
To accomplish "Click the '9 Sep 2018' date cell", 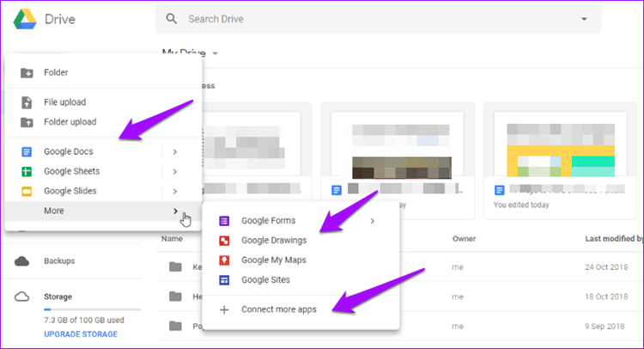I will pyautogui.click(x=605, y=327).
